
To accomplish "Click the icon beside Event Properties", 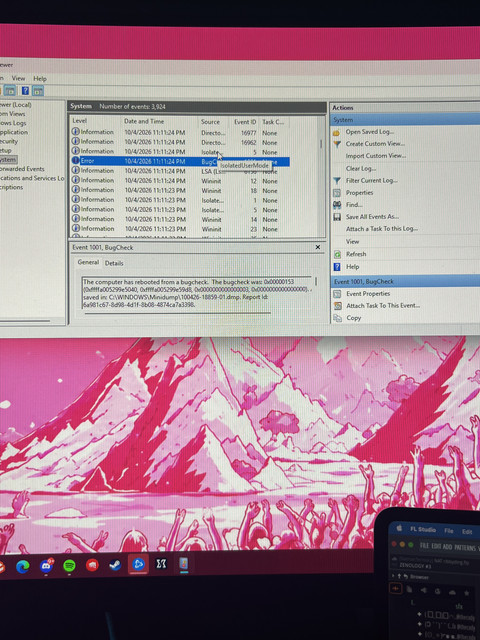I will (x=337, y=294).
